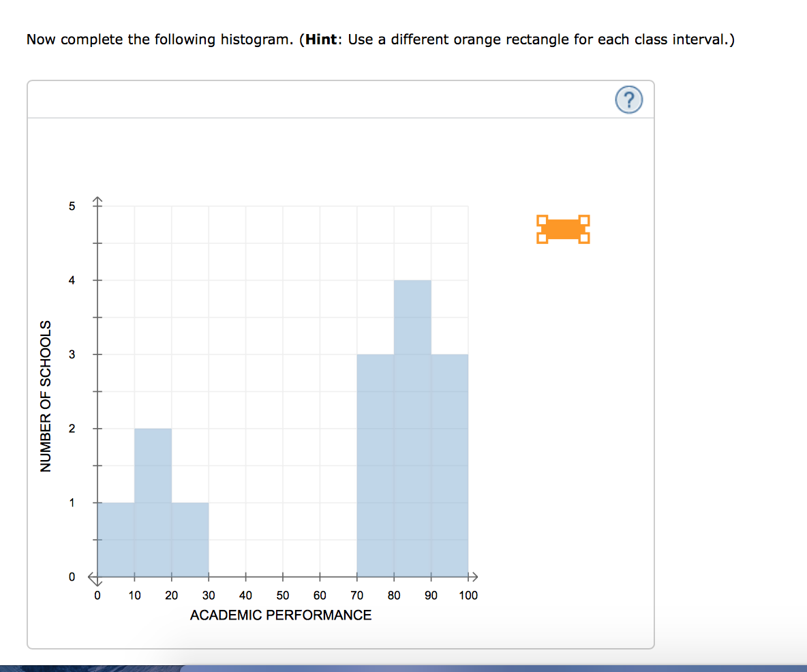Click the bold word Hint
The width and height of the screenshot is (807, 672).
tap(321, 40)
